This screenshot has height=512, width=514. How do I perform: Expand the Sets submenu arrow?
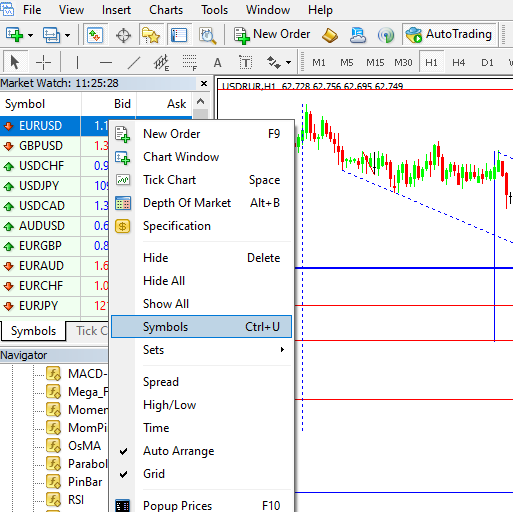click(x=282, y=350)
